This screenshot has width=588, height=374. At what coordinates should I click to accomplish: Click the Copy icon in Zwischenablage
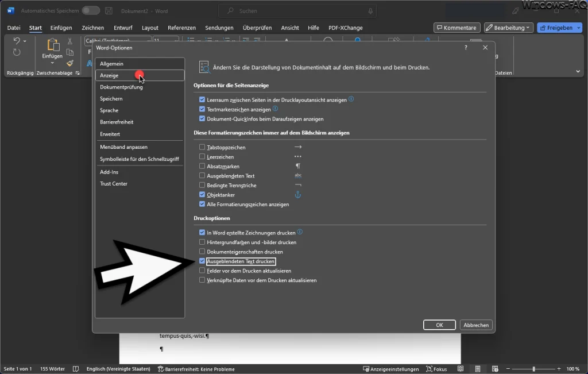(x=69, y=52)
